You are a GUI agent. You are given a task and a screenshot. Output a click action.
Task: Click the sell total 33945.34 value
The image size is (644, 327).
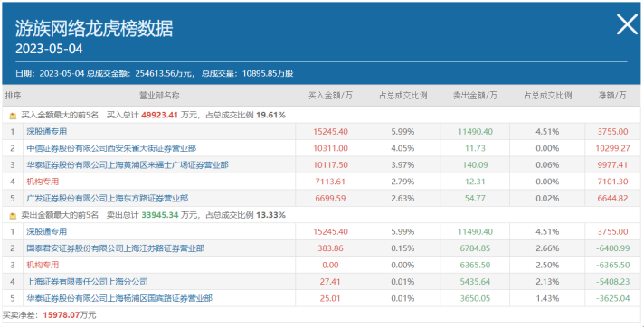pos(159,215)
